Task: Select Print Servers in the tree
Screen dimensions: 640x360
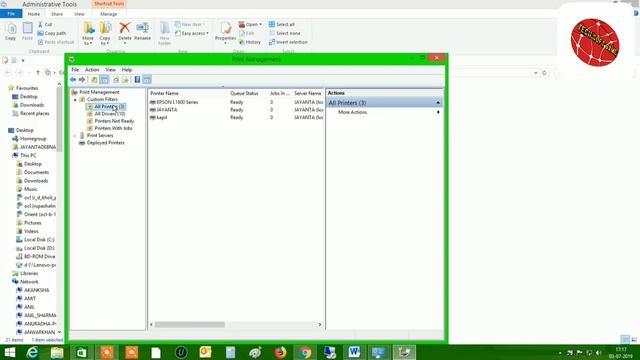Action: pyautogui.click(x=100, y=136)
